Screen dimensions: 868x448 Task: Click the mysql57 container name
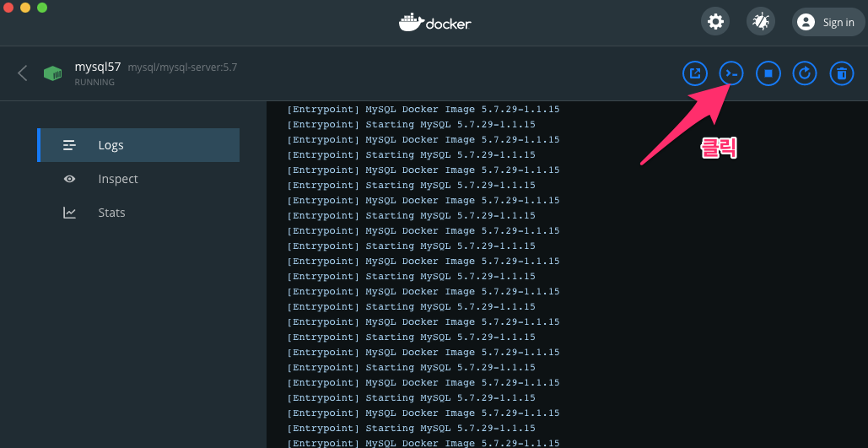98,67
